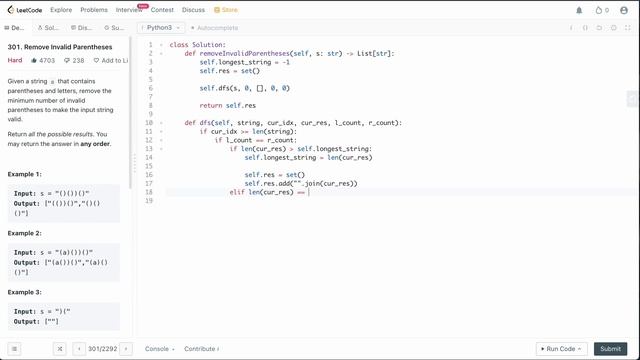The width and height of the screenshot is (640, 360).
Task: Go to the Contest page
Action: [x=162, y=10]
